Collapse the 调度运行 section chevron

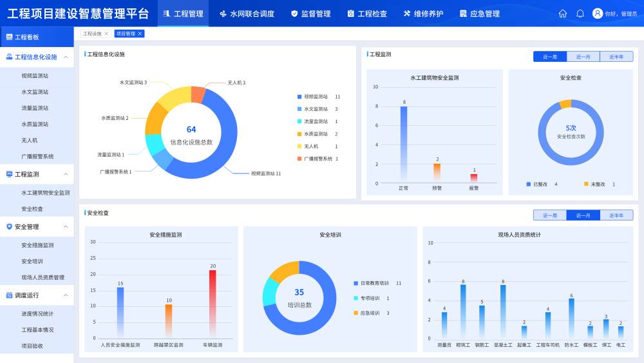pos(66,295)
